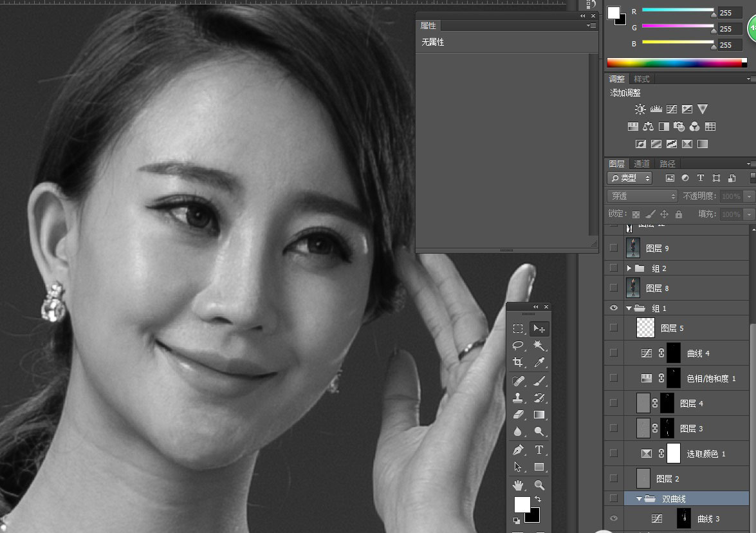Select the Crop tool
The image size is (756, 533).
[518, 362]
